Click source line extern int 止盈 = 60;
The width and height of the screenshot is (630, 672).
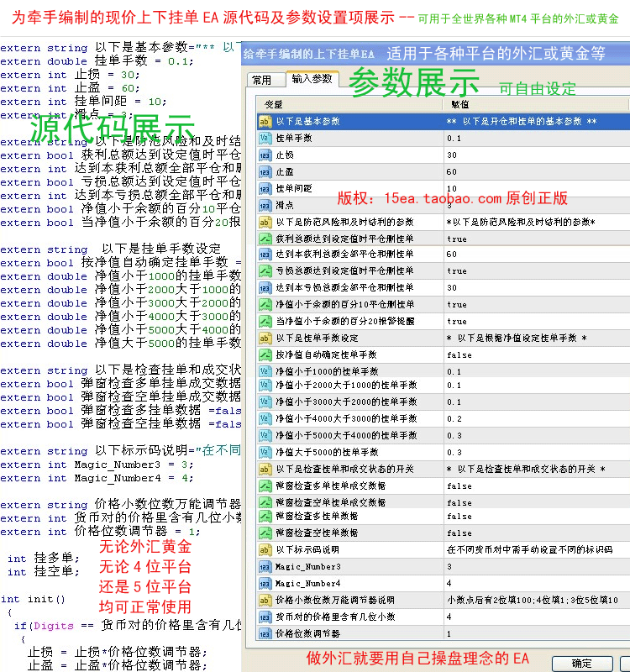70,88
